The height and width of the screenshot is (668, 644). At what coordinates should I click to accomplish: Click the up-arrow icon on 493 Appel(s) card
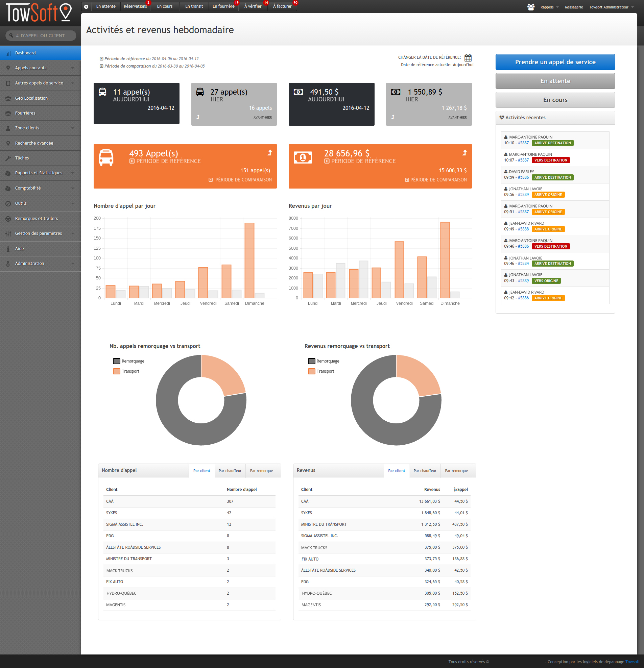tap(270, 153)
